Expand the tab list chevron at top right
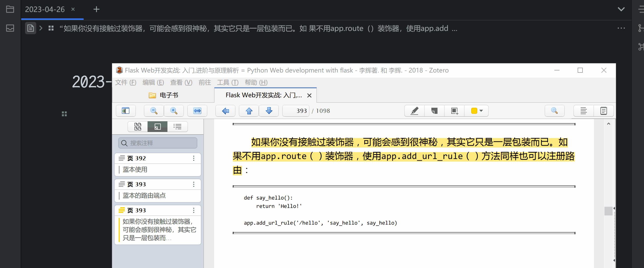 pos(621,9)
